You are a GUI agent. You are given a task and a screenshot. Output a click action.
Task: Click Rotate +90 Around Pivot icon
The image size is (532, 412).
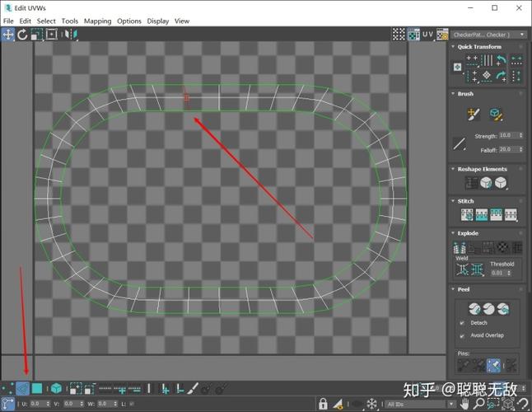[502, 75]
